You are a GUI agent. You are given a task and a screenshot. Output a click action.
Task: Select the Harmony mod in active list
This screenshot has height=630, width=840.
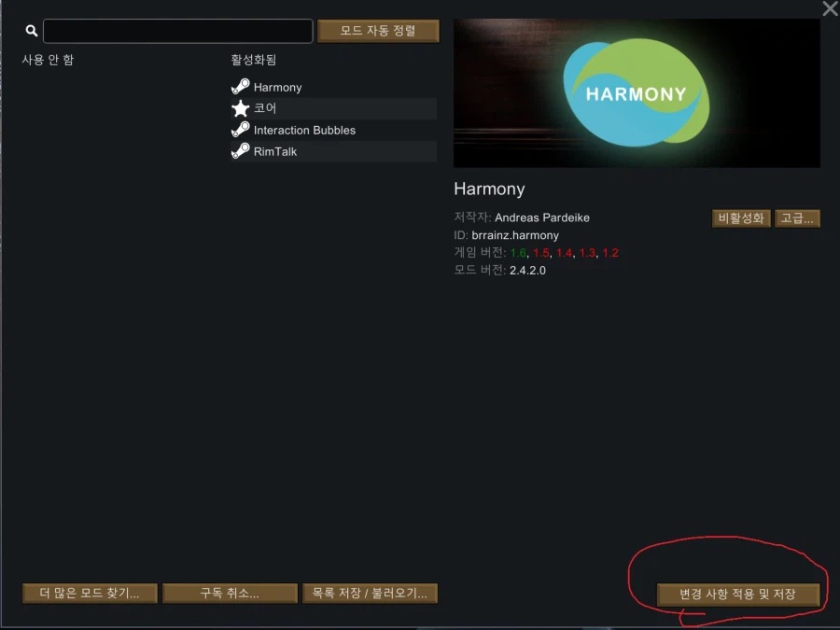[x=334, y=87]
